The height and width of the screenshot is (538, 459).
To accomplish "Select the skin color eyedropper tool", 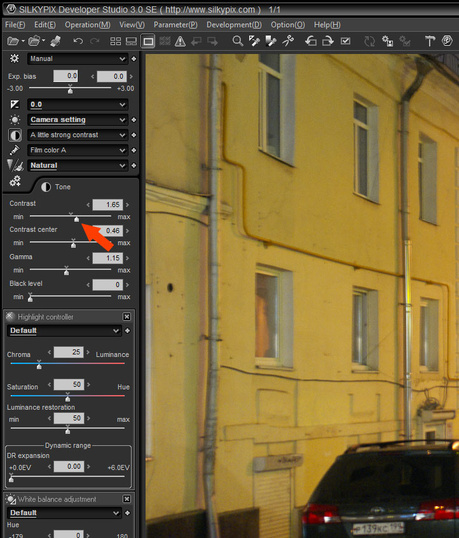I will tap(271, 41).
